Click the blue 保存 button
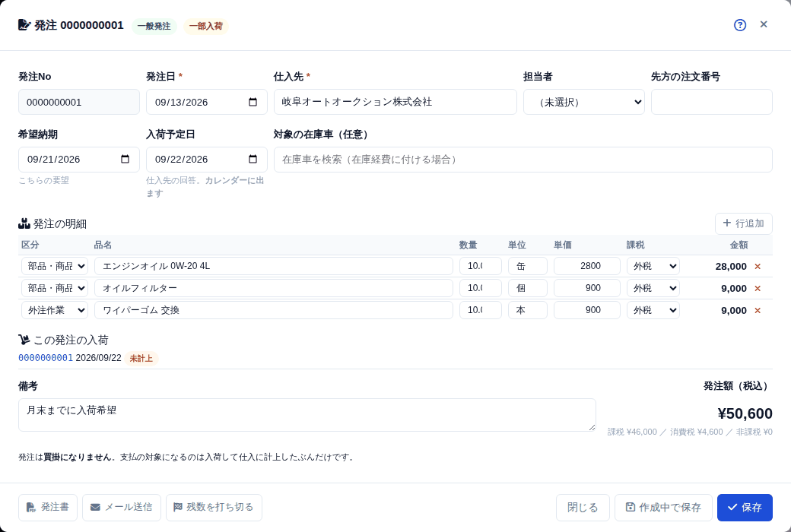 [745, 507]
